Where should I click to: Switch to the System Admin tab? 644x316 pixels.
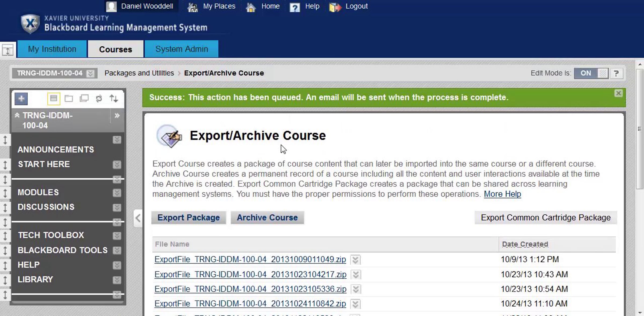coord(182,49)
